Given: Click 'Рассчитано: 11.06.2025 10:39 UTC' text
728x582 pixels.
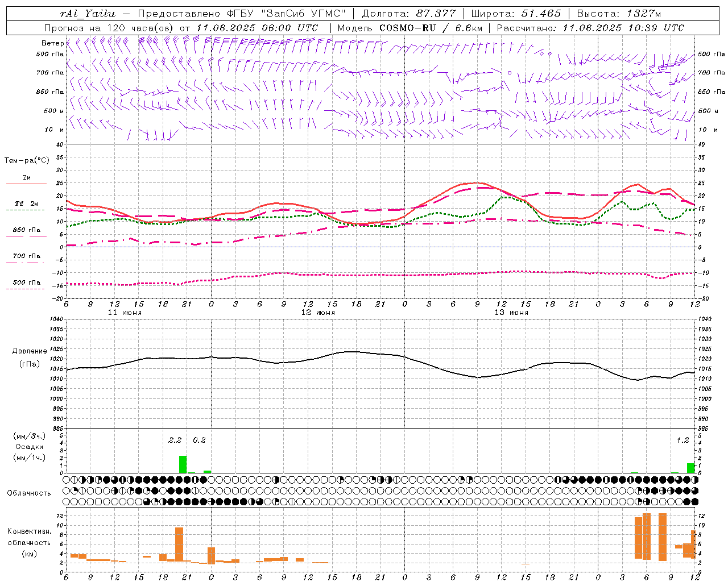Looking at the screenshot, I should tap(590, 28).
